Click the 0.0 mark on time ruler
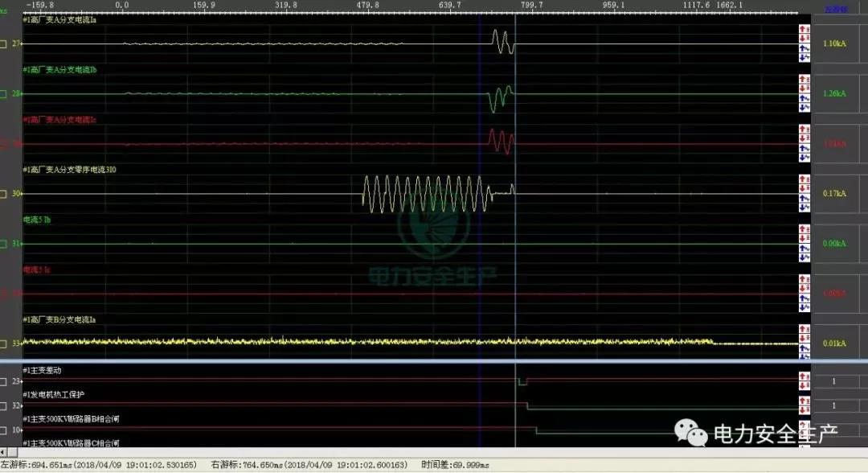The height and width of the screenshot is (473, 868). (122, 5)
